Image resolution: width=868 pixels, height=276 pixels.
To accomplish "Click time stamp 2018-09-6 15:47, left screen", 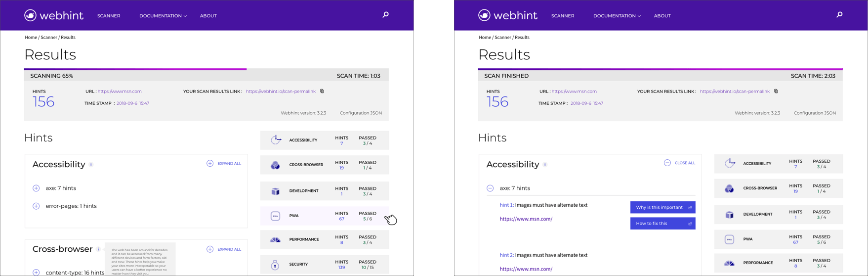I will coord(133,103).
